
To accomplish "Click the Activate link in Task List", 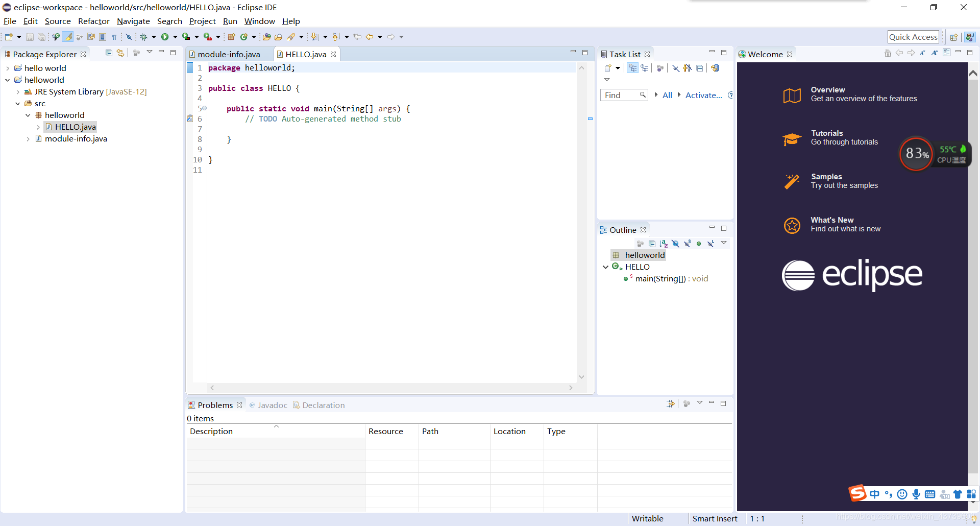I will click(x=704, y=95).
